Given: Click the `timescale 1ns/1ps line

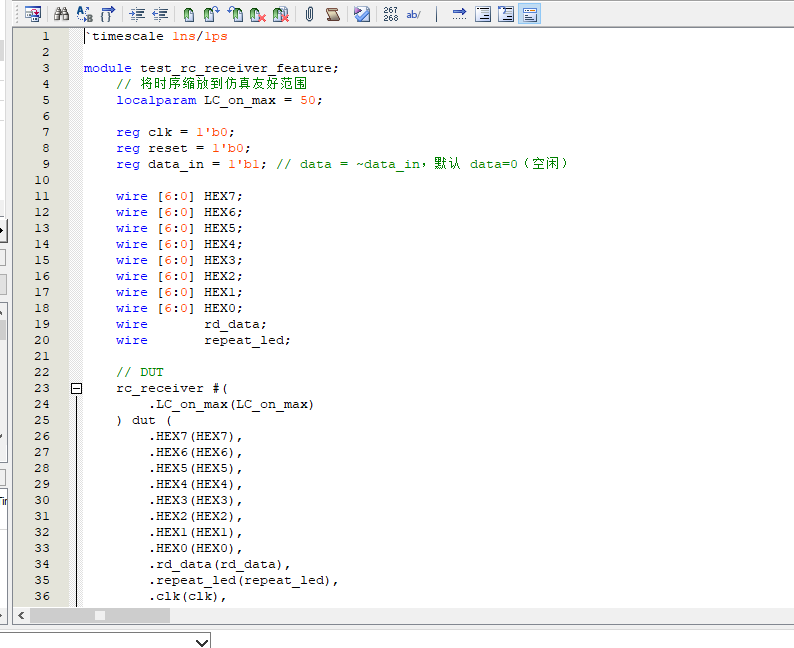Looking at the screenshot, I should (156, 36).
